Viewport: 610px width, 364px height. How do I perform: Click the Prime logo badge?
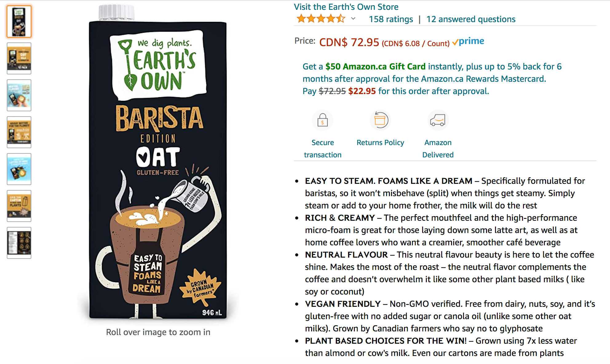click(468, 41)
